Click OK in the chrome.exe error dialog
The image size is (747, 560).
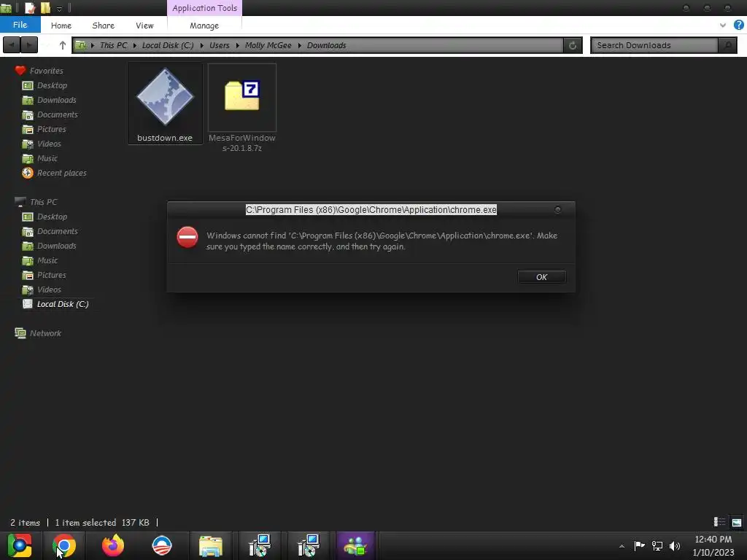542,277
